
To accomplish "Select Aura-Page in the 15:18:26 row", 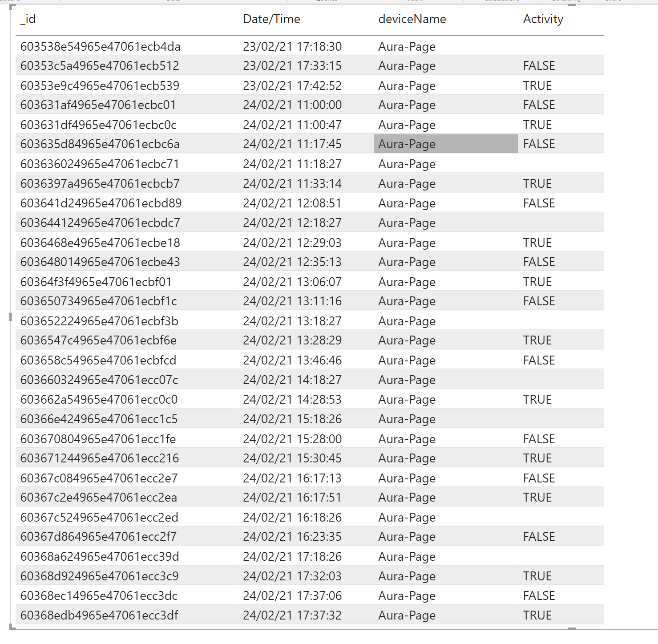I will pyautogui.click(x=407, y=419).
